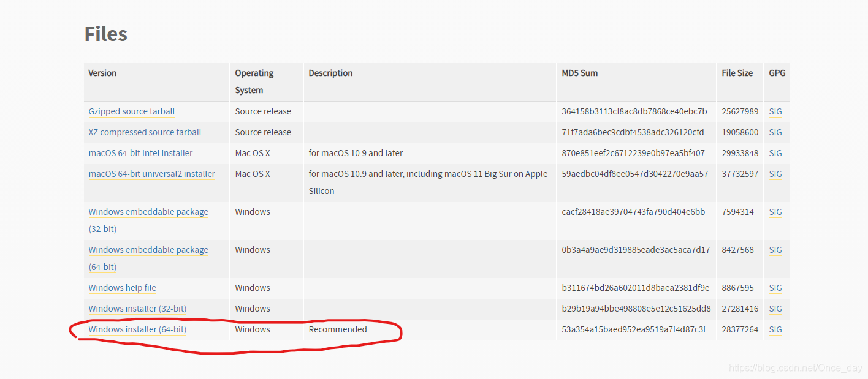Click 'Source release' in XZ tarball row

[x=263, y=132]
